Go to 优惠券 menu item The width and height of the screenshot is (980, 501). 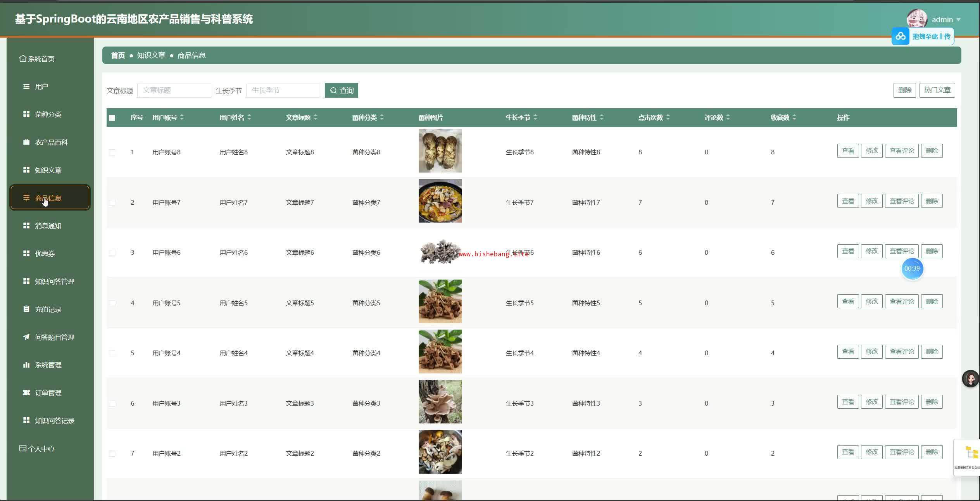click(x=45, y=254)
